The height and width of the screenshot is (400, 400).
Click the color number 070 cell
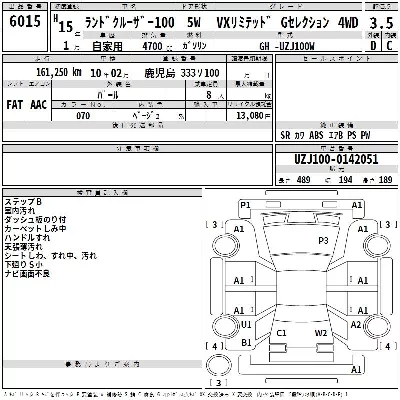pos(83,116)
